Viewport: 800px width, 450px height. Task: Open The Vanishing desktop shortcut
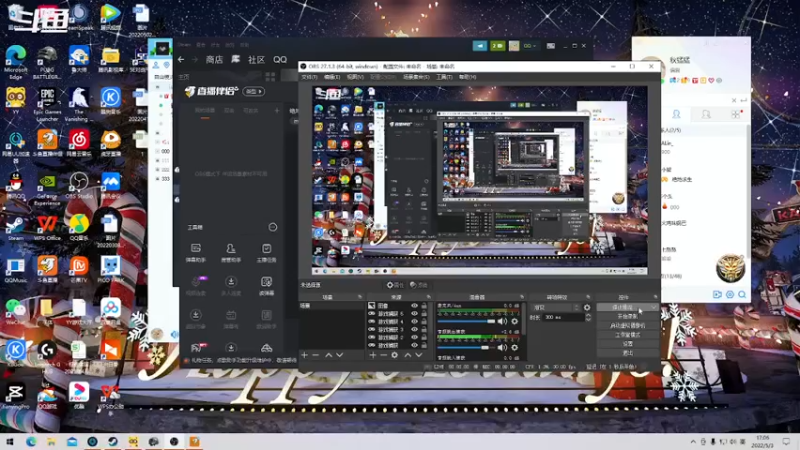coord(79,104)
